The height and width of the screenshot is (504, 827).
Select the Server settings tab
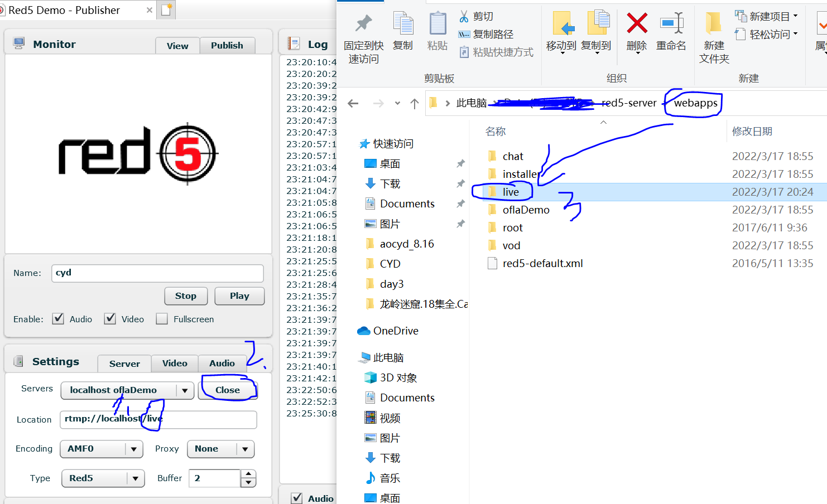click(124, 364)
